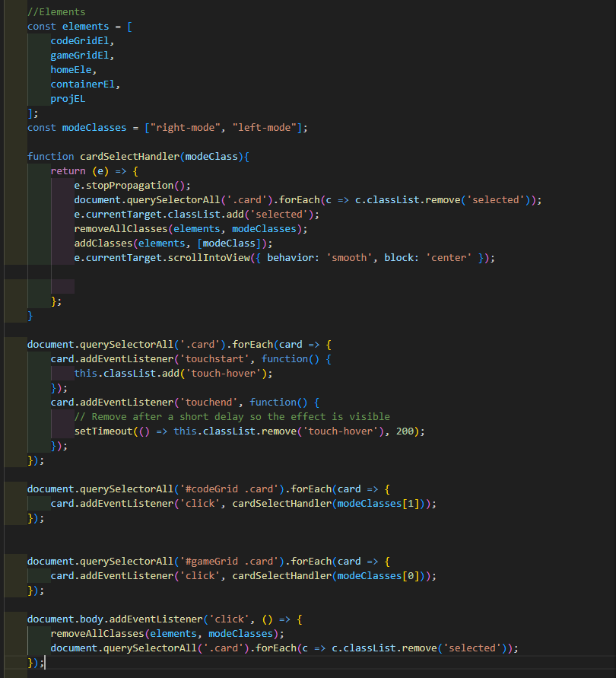616x678 pixels.
Task: Click the '#gameGrid .card' selector string
Action: coord(229,562)
